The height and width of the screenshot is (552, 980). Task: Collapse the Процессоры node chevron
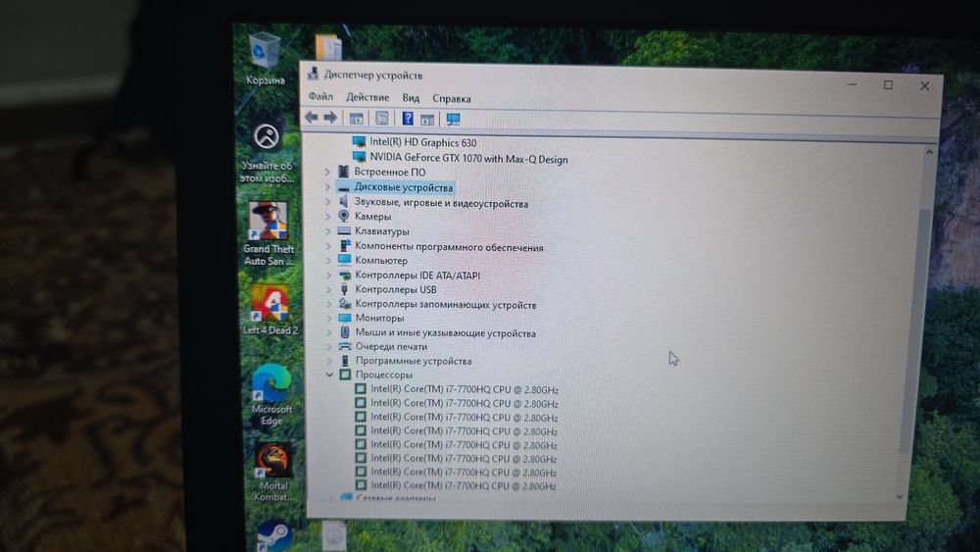pos(328,375)
